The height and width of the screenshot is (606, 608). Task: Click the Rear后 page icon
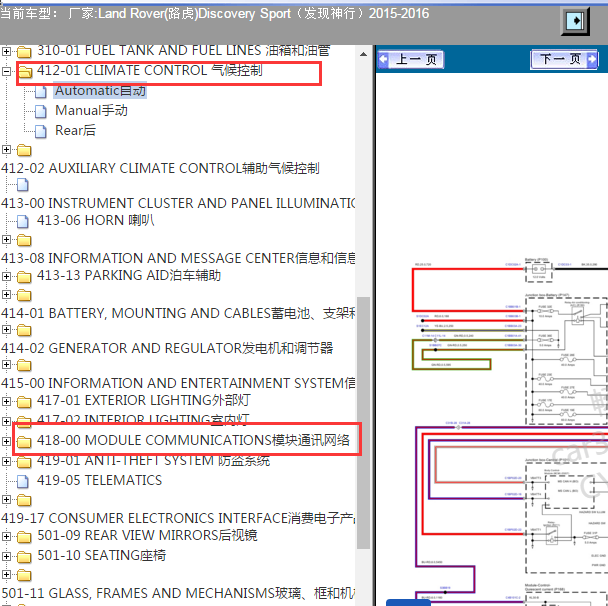[x=41, y=131]
